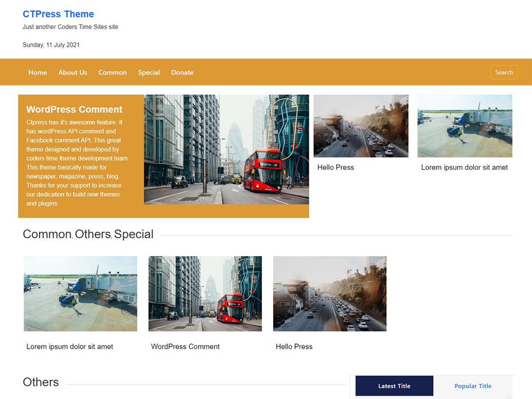Open the WordPress Comment title in the category grid

tap(185, 347)
